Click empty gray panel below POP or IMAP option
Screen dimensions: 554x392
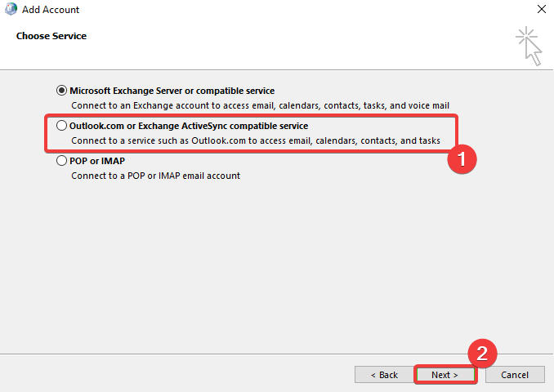point(275,265)
